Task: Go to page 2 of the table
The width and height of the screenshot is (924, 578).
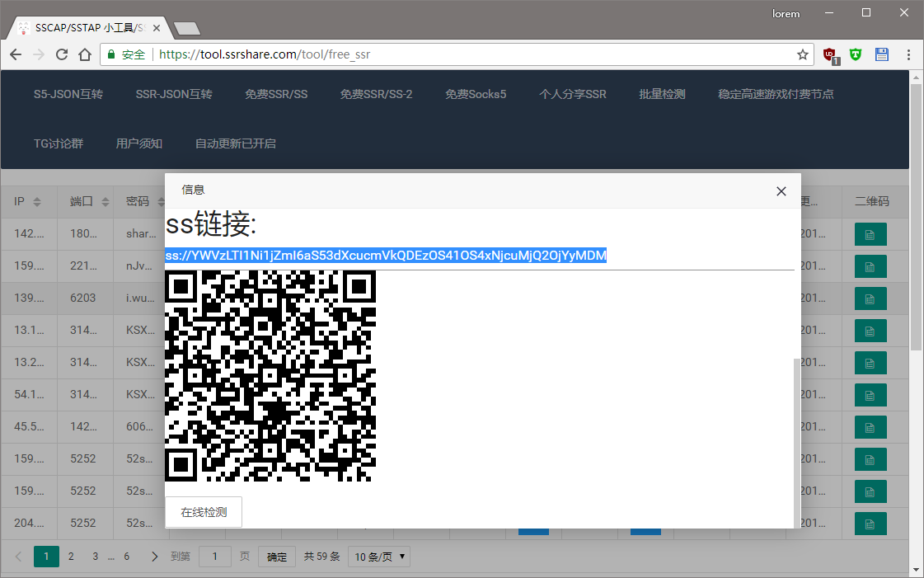Action: tap(72, 557)
